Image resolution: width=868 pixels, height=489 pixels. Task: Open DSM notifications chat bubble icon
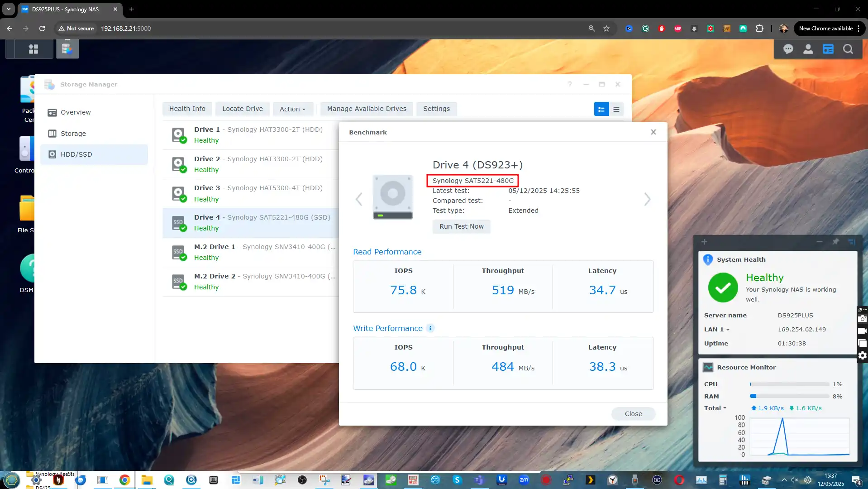point(788,49)
